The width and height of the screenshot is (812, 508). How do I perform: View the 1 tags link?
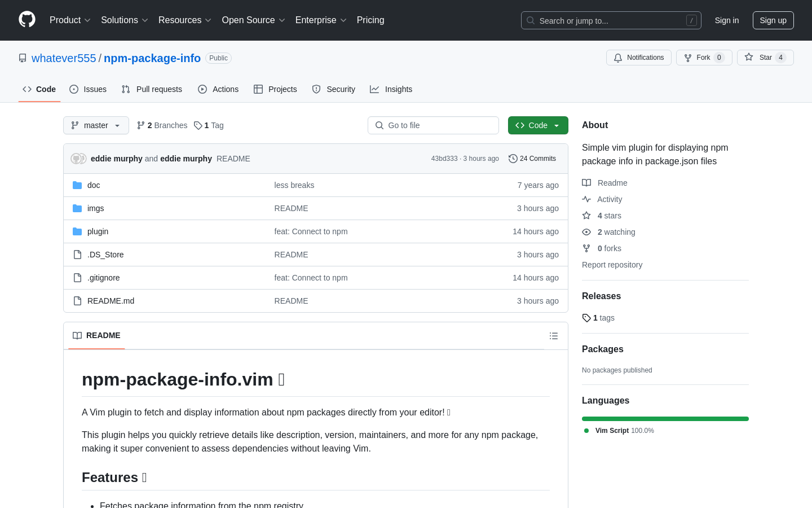point(598,318)
